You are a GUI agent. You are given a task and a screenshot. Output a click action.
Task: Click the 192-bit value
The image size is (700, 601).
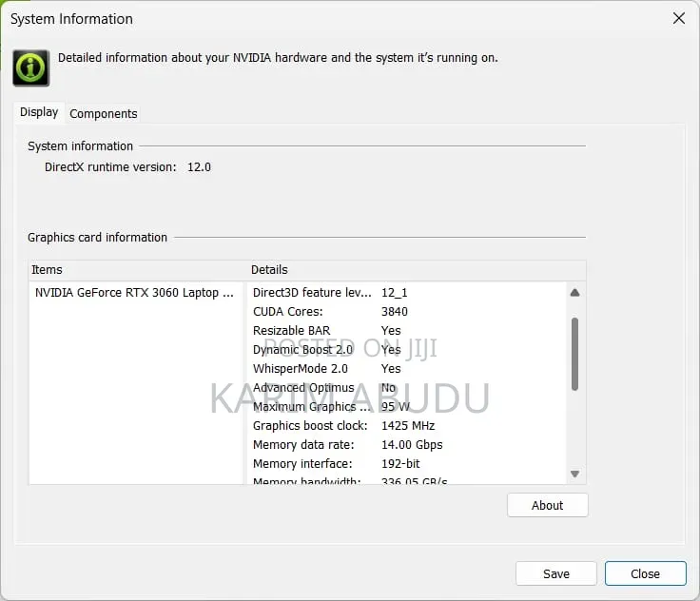click(x=400, y=463)
